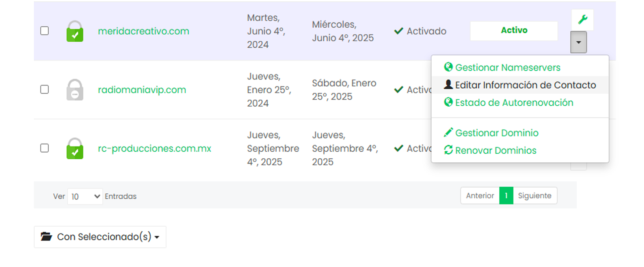Choose Estado de Autorenovación menu item
The width and height of the screenshot is (644, 267).
(x=514, y=103)
